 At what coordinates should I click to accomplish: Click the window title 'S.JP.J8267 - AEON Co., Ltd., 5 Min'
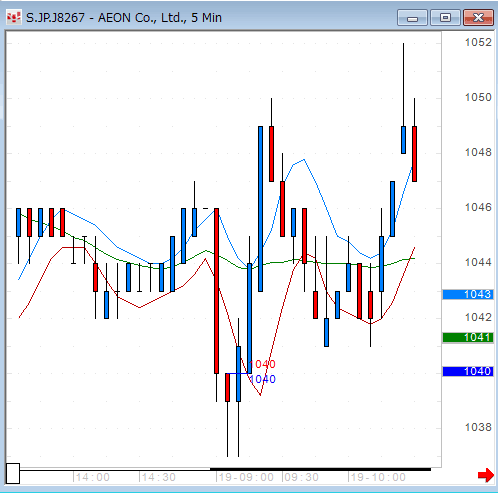point(124,18)
